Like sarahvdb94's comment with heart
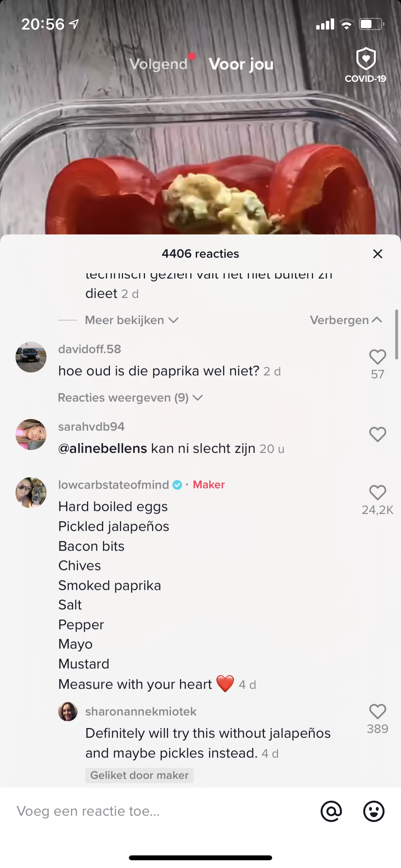The image size is (401, 868). coord(377,434)
